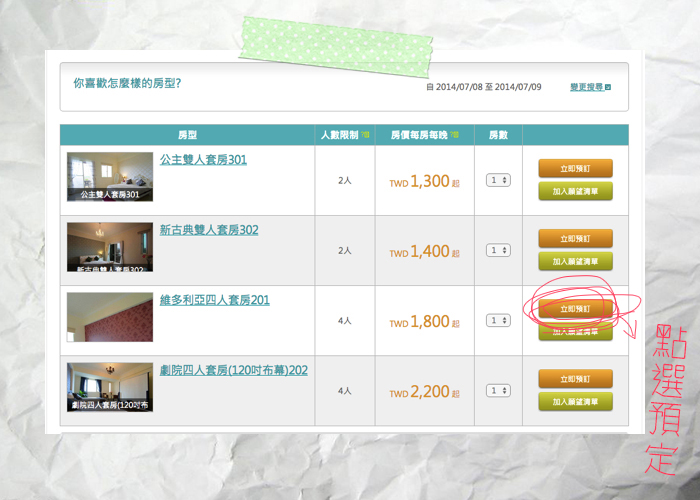Add 劇院四人套房202 to the wish list

pyautogui.click(x=575, y=401)
